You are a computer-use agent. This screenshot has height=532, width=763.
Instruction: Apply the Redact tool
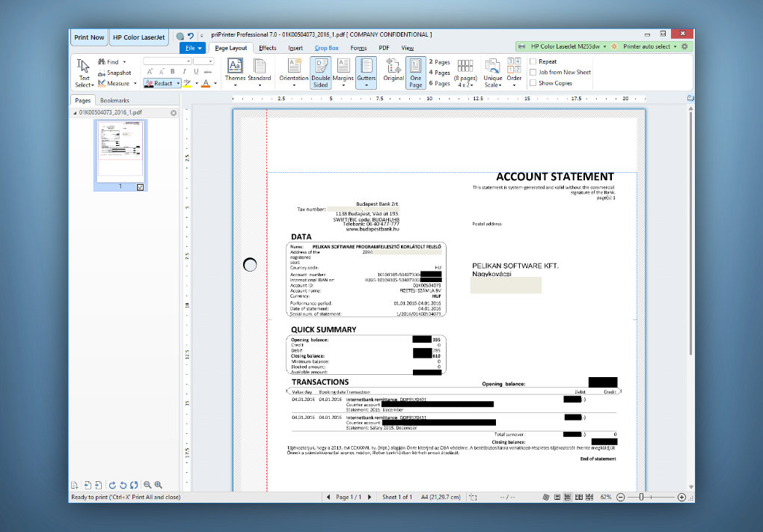pyautogui.click(x=159, y=83)
